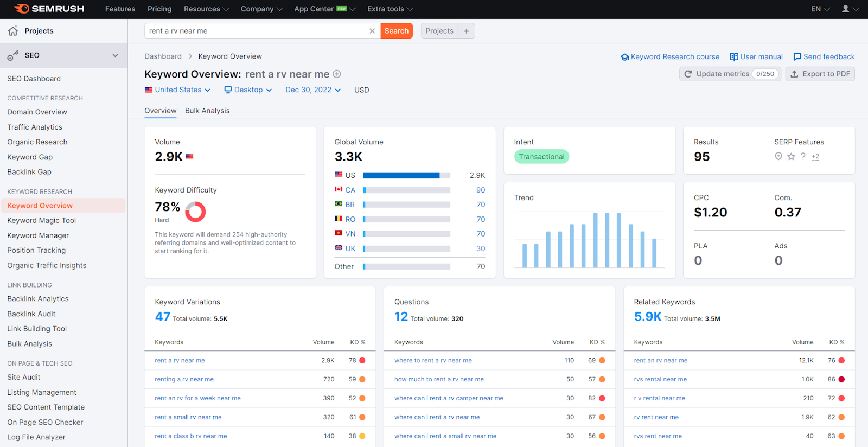Open Log File Analyzer in sidebar
Image resolution: width=868 pixels, height=447 pixels.
click(36, 437)
